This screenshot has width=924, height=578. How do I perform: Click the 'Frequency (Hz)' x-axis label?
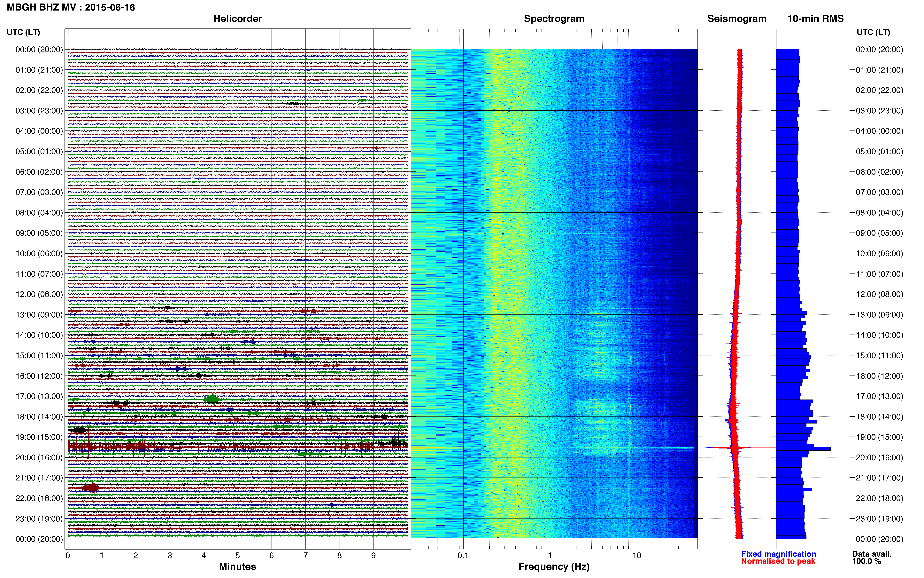click(554, 566)
